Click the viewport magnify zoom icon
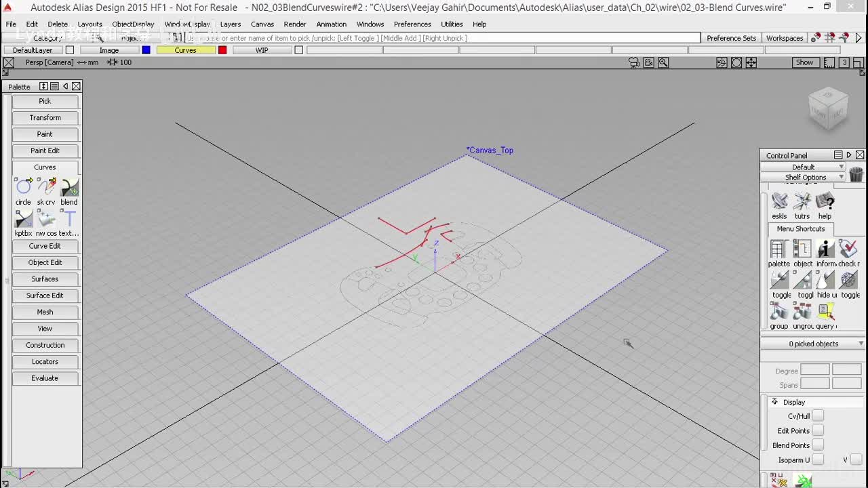 (x=663, y=62)
